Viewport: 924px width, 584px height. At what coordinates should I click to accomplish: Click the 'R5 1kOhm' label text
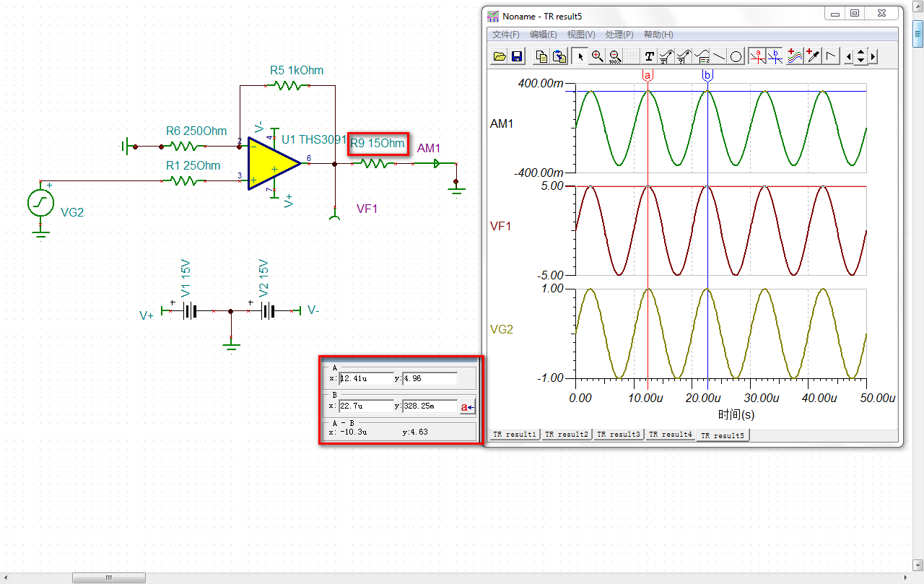point(297,71)
